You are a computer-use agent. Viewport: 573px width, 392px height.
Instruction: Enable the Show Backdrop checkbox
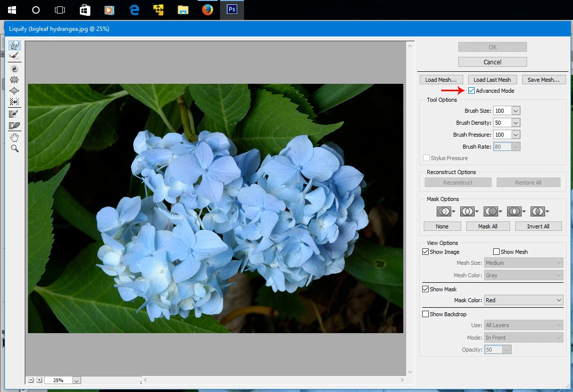(425, 314)
